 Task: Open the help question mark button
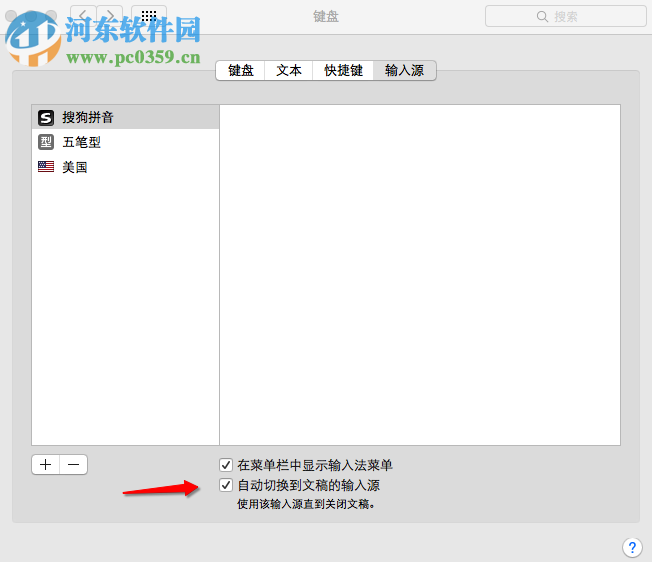(632, 547)
